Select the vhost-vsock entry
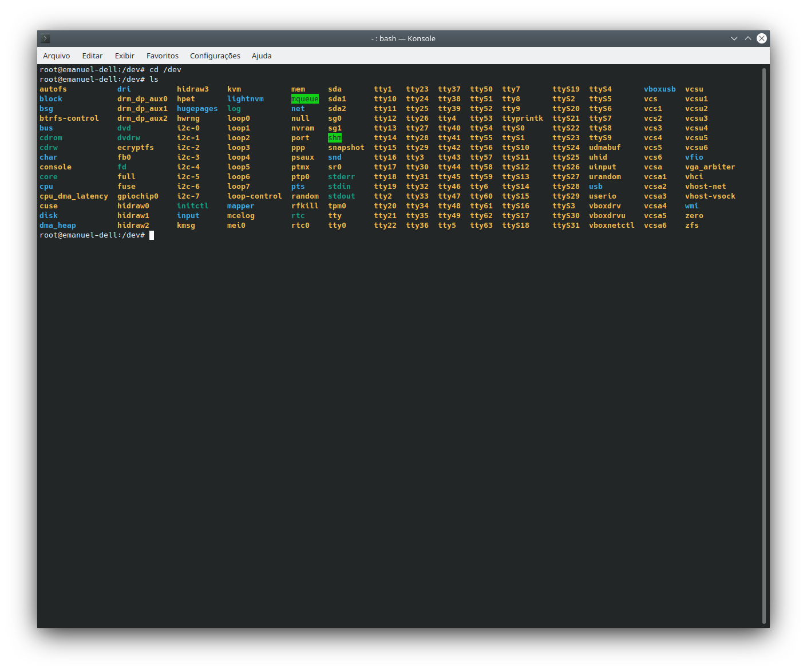Screen dimensions: 807x672 710,196
